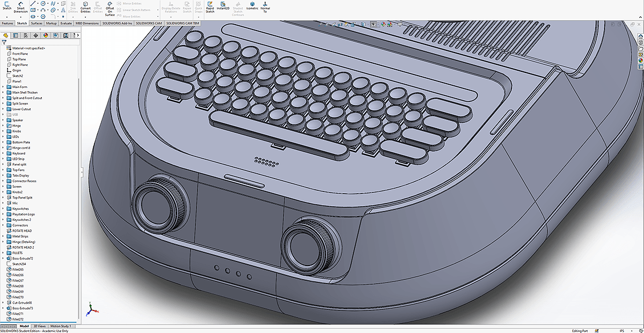Click Mirror Entities in sketch toolbar

pyautogui.click(x=130, y=3)
